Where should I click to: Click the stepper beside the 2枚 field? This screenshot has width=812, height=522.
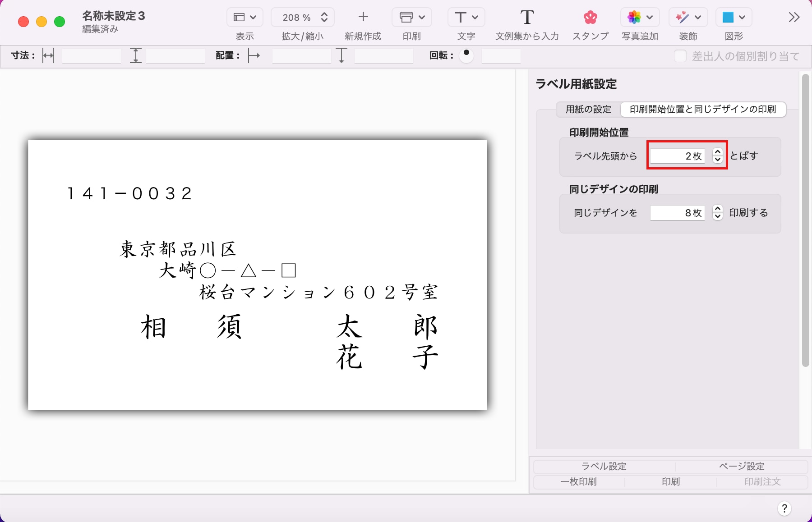tap(717, 156)
